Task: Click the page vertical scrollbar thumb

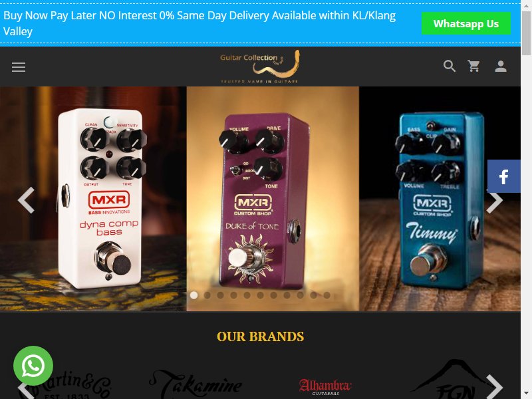Action: click(x=526, y=31)
